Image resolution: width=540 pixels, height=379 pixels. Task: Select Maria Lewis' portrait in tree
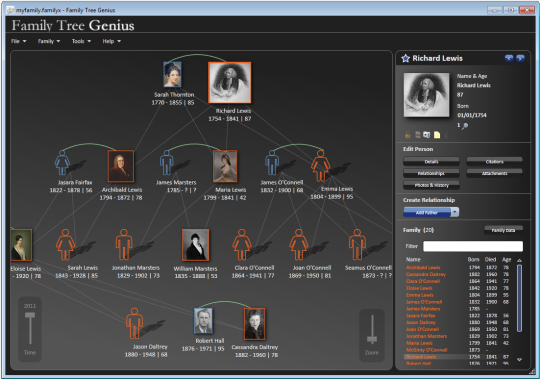(225, 166)
